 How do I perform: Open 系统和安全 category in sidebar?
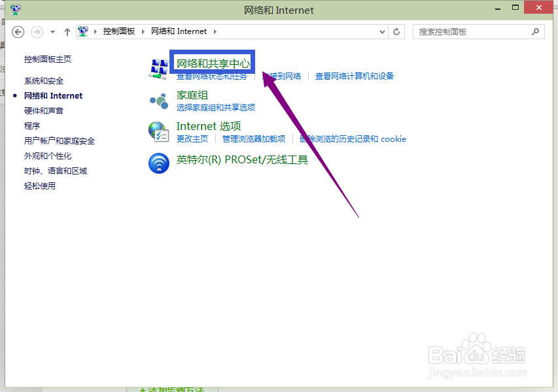pos(44,81)
